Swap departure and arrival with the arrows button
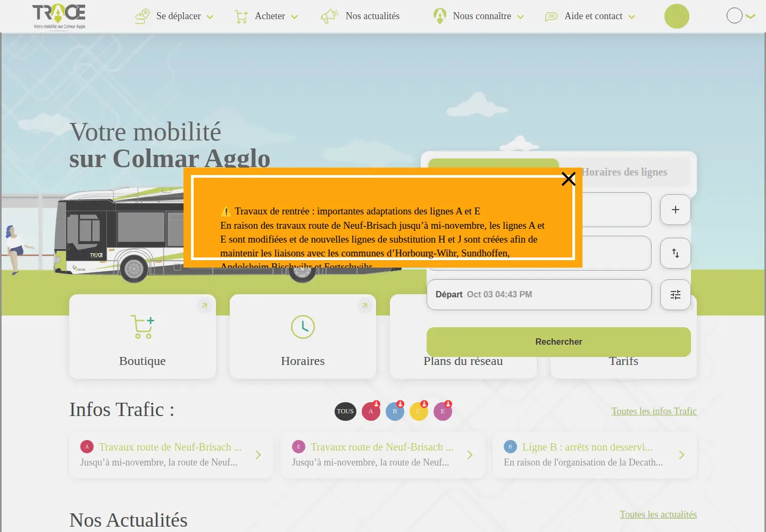Viewport: 766px width, 532px height. tap(676, 253)
